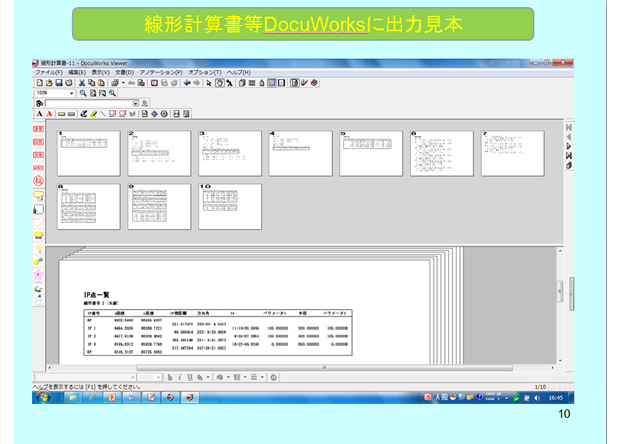Jump to last page using right panel arrow
The image size is (620, 444).
pyautogui.click(x=569, y=156)
